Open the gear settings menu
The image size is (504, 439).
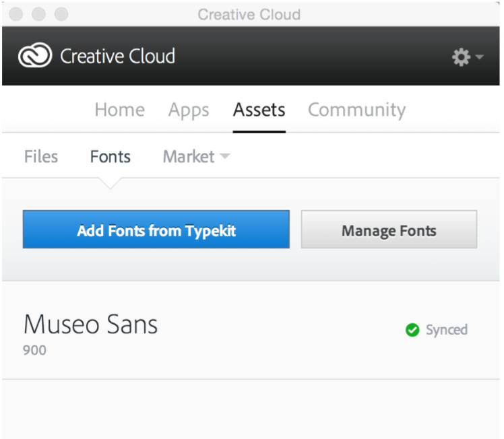462,57
